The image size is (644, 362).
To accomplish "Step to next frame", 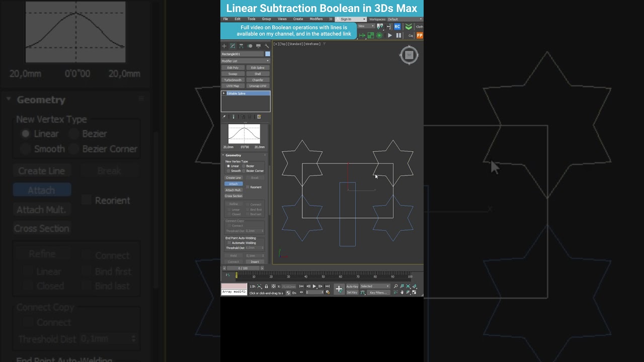I will click(x=320, y=286).
